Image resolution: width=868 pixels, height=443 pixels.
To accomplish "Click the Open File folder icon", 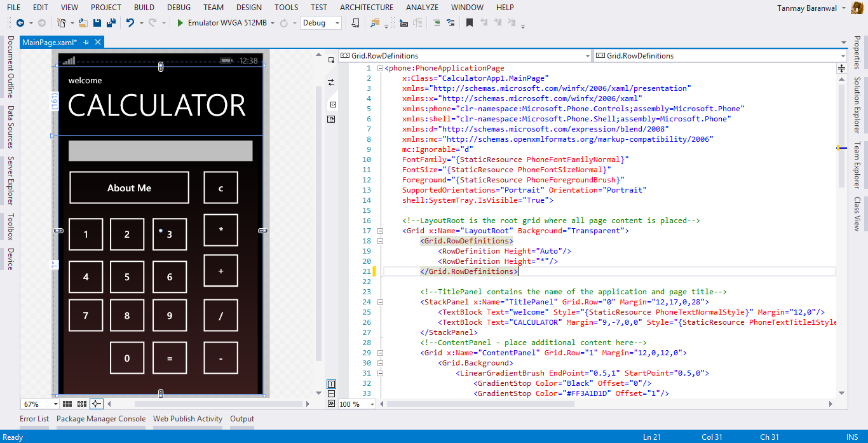I will (x=83, y=23).
